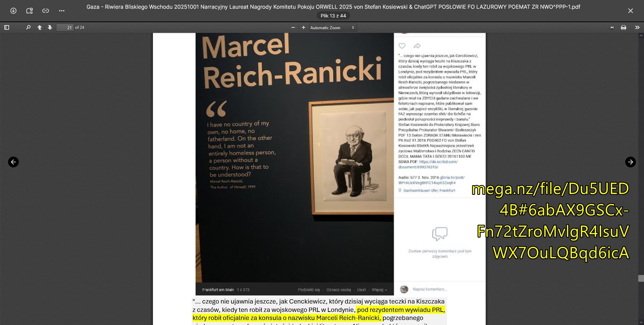
Task: Close the file preview overlay
Action: point(631,11)
